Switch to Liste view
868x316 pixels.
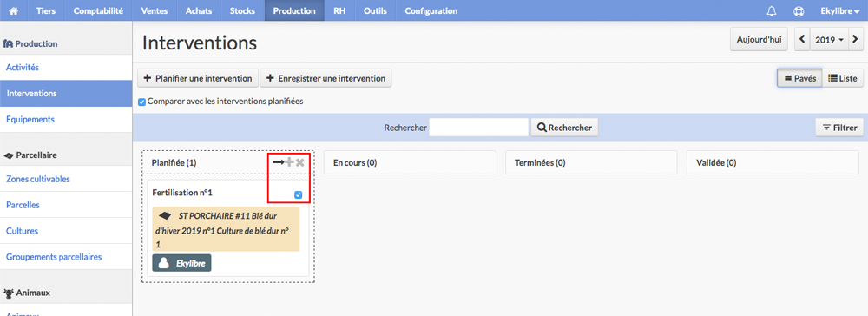tap(843, 79)
